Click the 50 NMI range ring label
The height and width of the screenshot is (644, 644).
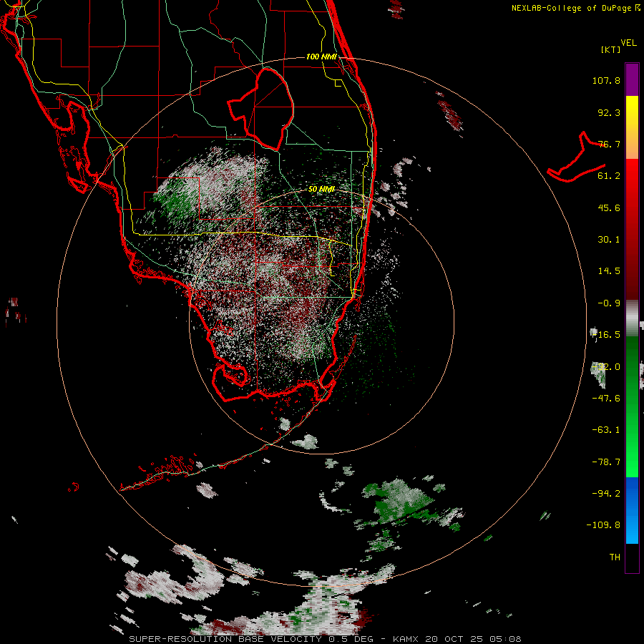pos(321,189)
